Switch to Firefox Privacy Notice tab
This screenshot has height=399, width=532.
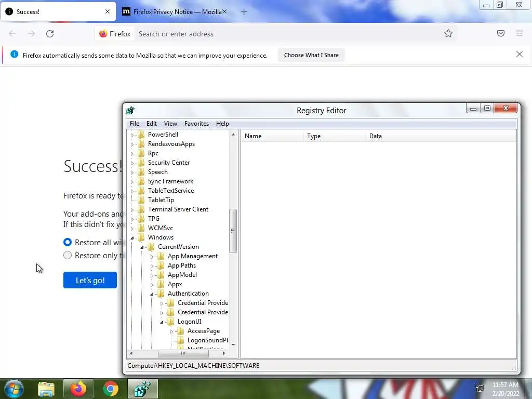pyautogui.click(x=175, y=12)
